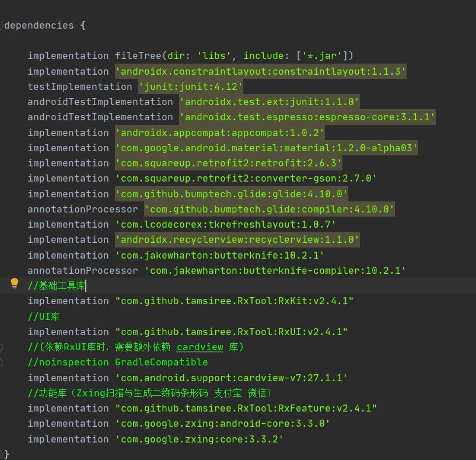Click the //UI库 comment line

[44, 316]
